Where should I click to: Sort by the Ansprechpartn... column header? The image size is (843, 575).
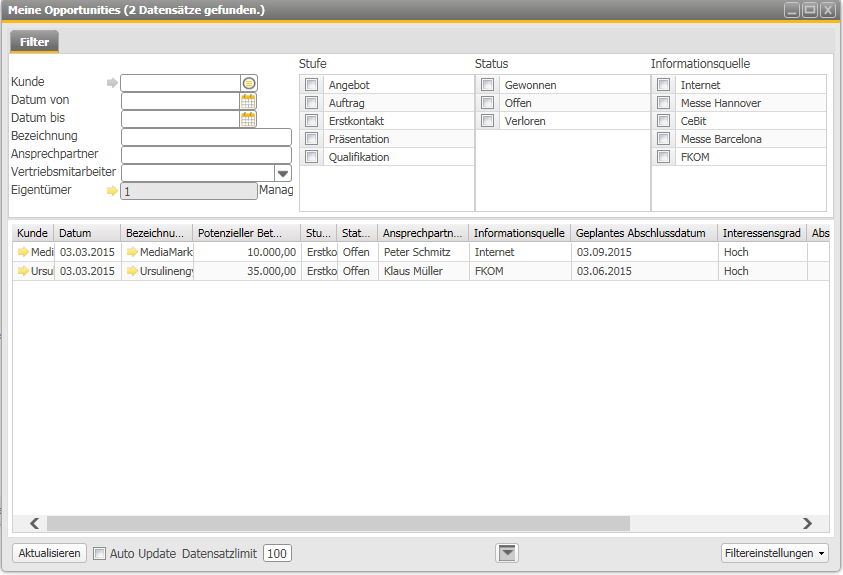(x=423, y=233)
